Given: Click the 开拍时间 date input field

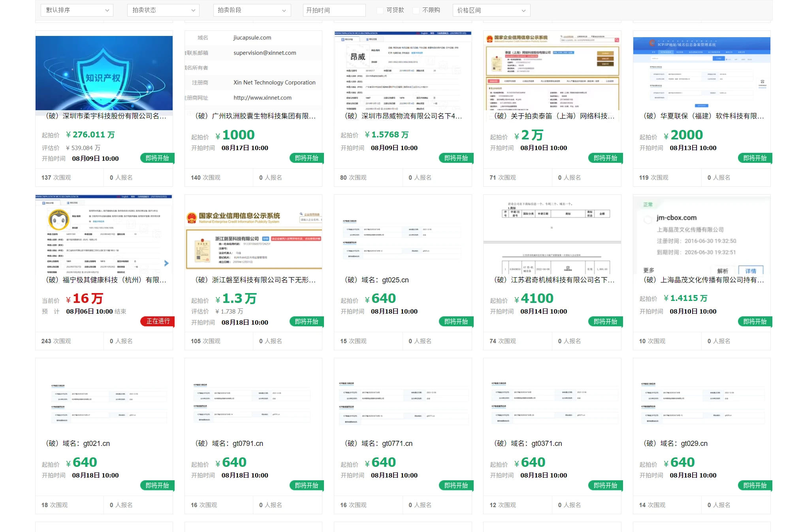Looking at the screenshot, I should tap(334, 10).
